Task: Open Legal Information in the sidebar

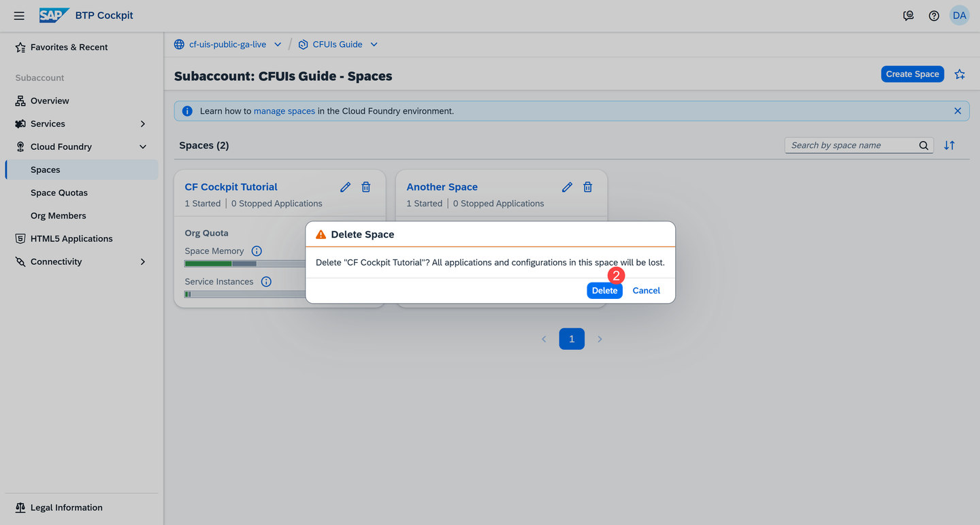Action: coord(82,508)
